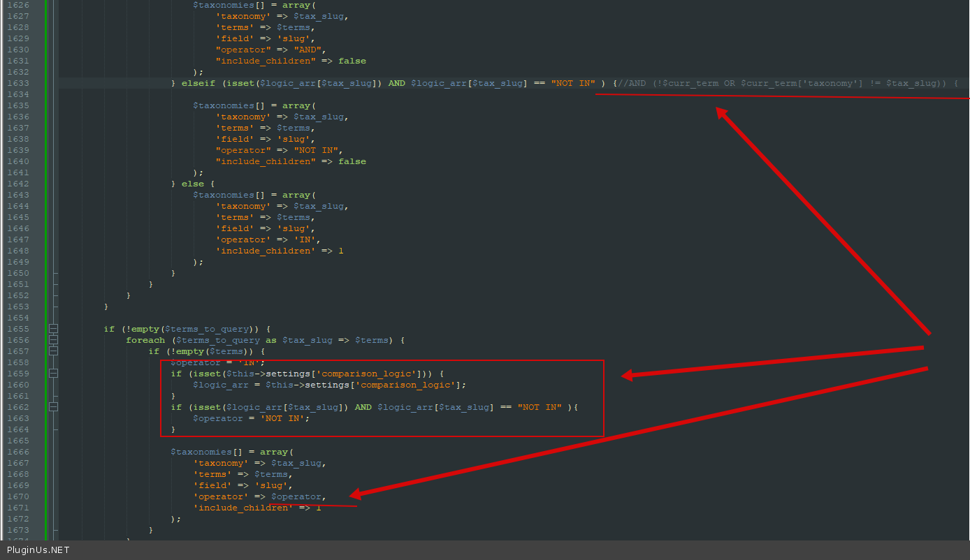The image size is (970, 560).
Task: Click line number 1626 in the gutter
Action: [x=17, y=5]
